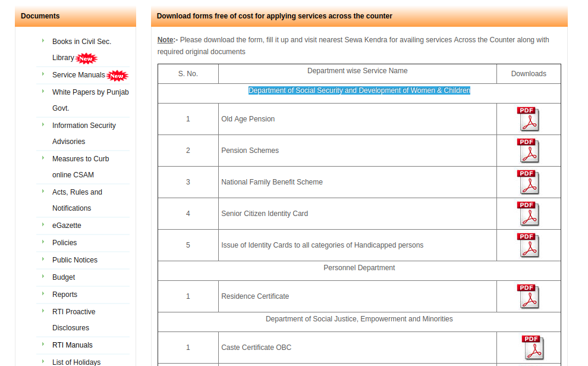Download Senior Citizen Identity Card PDF

click(x=527, y=214)
